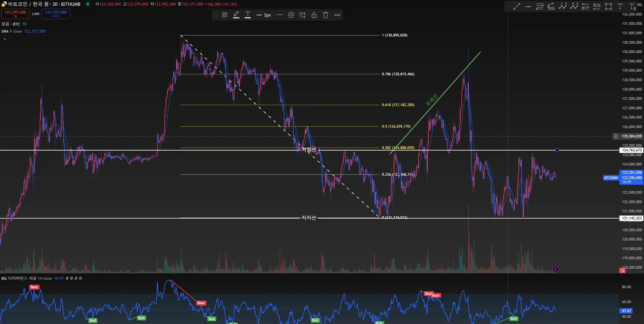Click the Fib level 1 (130,895,828) label
The image size is (644, 324).
tap(394, 35)
